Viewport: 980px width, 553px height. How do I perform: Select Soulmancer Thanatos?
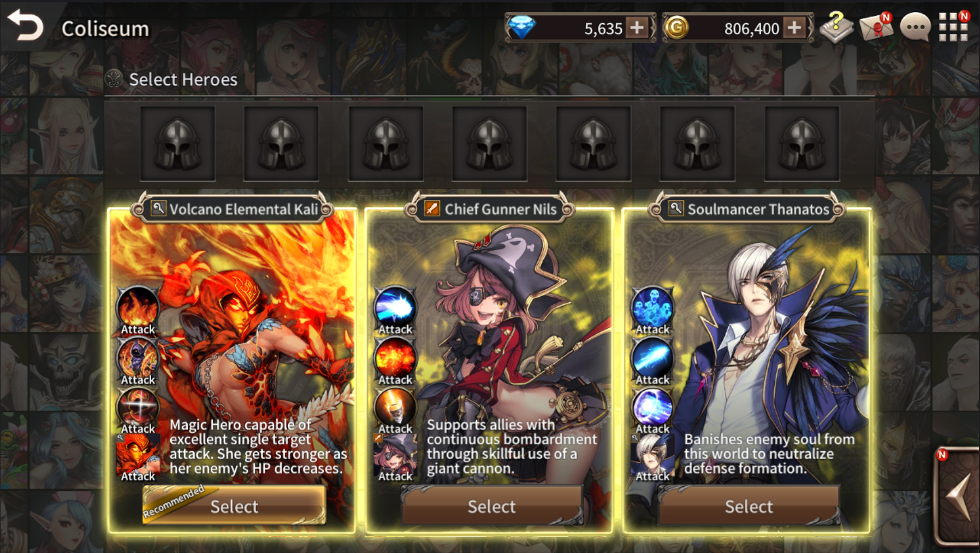[x=749, y=505]
